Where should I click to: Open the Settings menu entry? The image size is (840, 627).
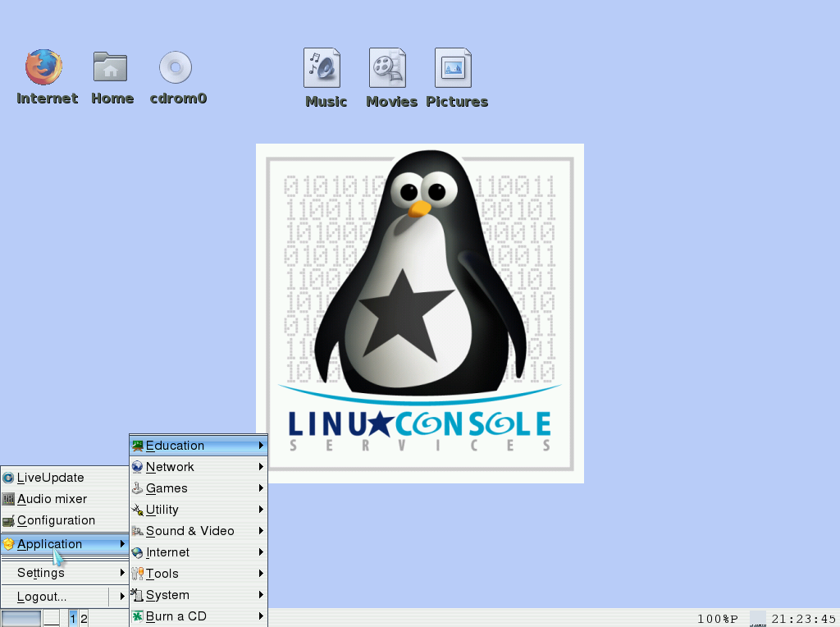tap(64, 573)
